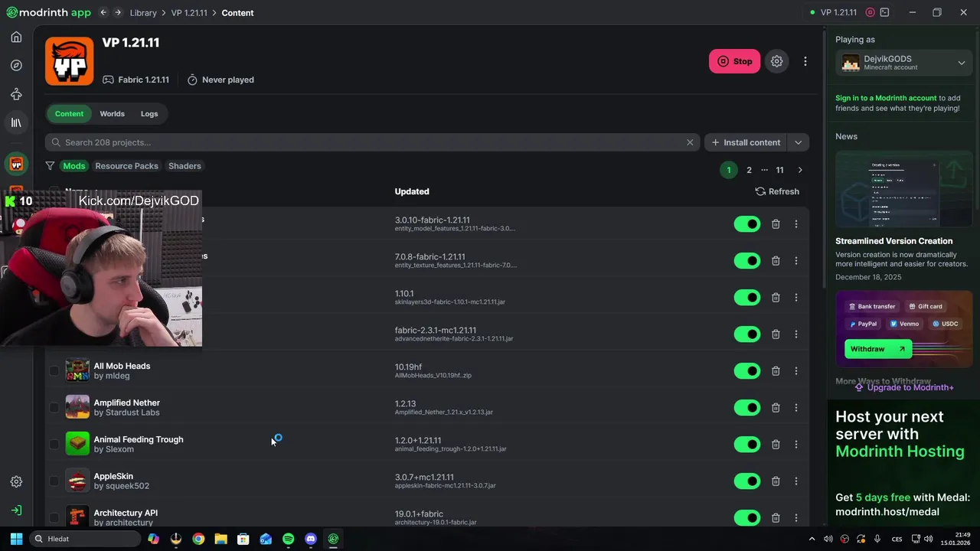Viewport: 980px width, 551px height.
Task: Go back with the navigation arrow
Action: pos(103,12)
